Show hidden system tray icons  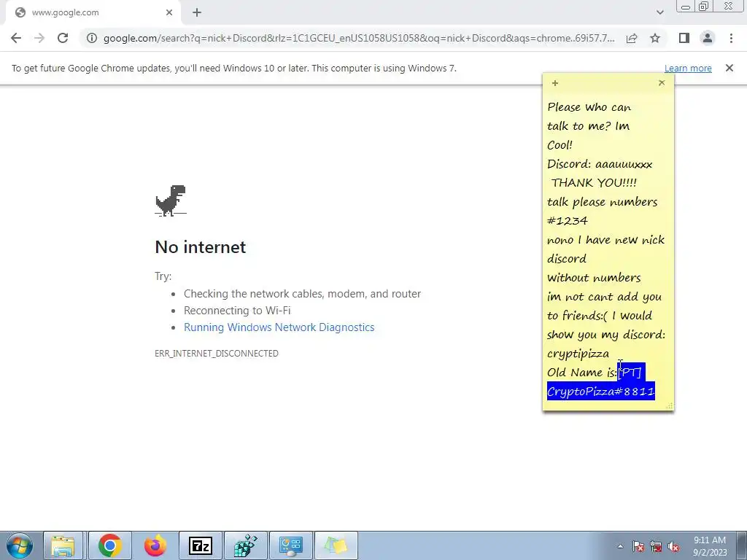click(620, 547)
